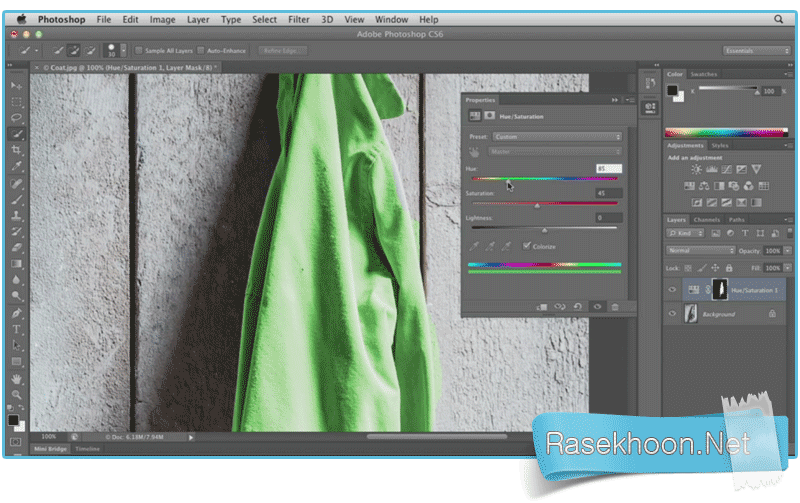Image resolution: width=800 pixels, height=503 pixels.
Task: Open the Normal blend mode dropdown
Action: coord(700,250)
